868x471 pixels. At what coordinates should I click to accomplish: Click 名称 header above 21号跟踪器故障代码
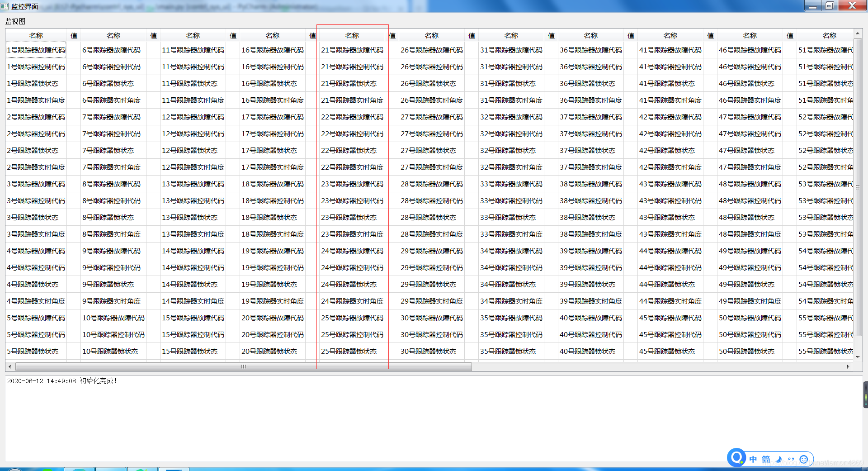(x=352, y=36)
